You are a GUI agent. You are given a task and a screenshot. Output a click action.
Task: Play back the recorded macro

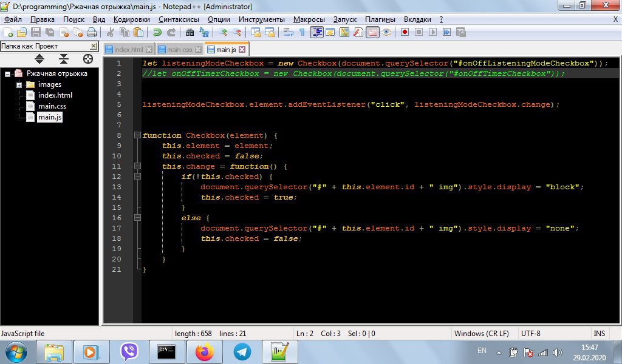[x=432, y=33]
